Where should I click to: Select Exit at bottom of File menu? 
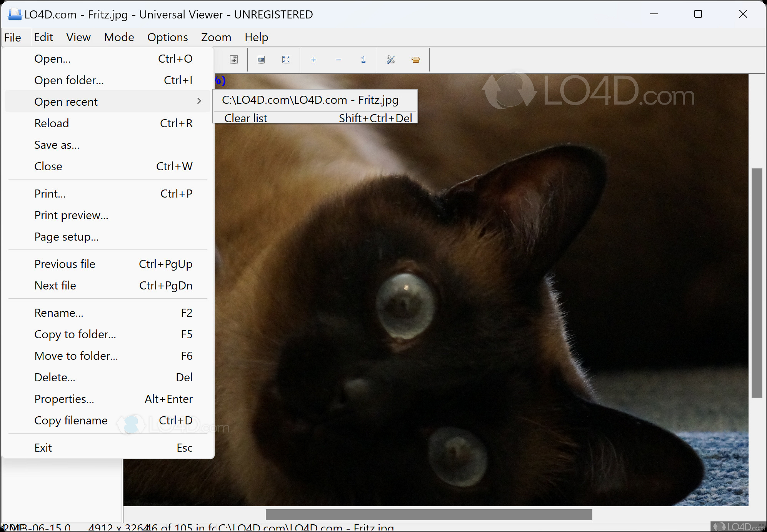point(43,448)
